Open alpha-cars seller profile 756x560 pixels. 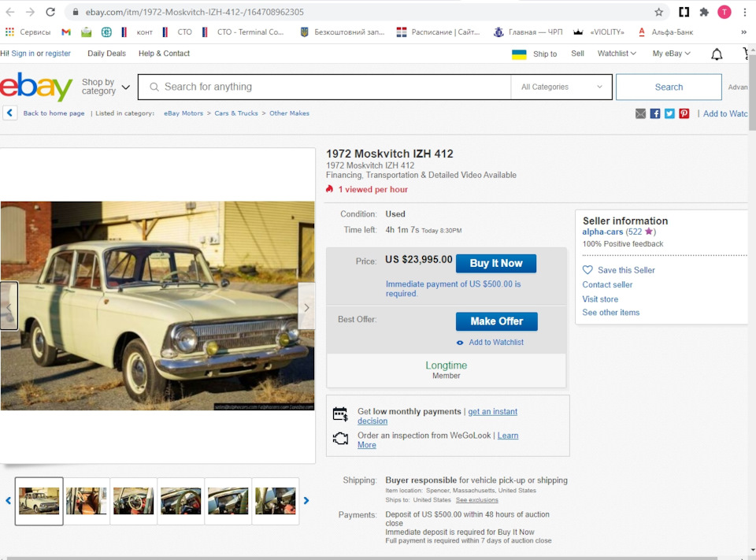(602, 232)
